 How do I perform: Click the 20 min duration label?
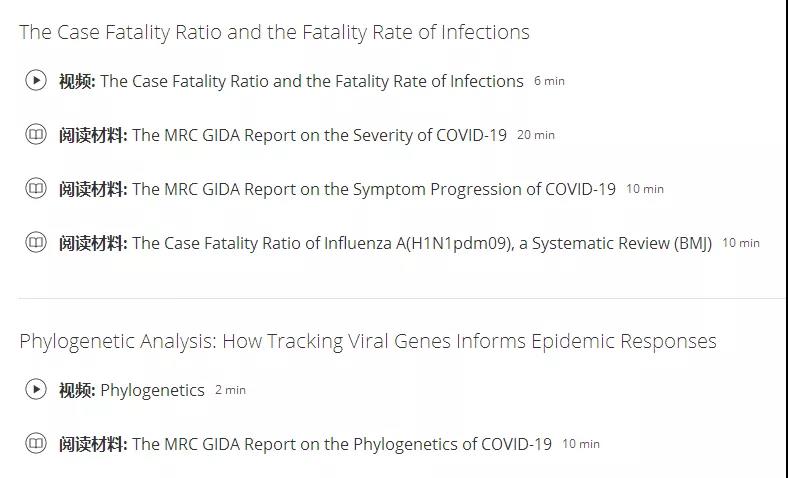[536, 135]
